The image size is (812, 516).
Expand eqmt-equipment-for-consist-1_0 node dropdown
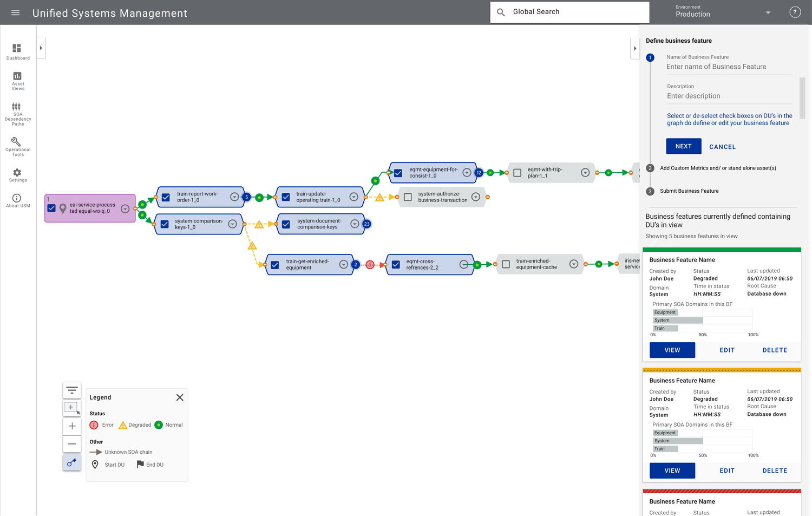click(x=467, y=173)
